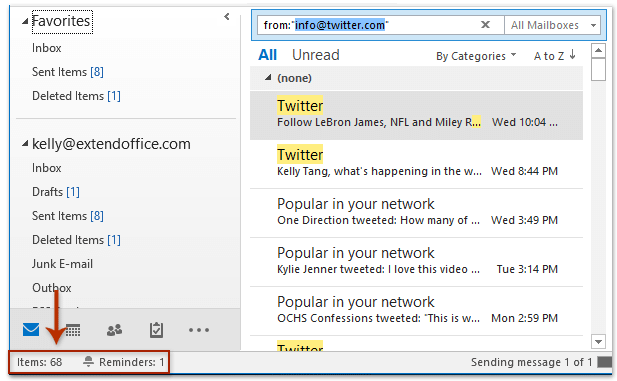Screen dimensions: 617x381
Task: Open Twitter email about LeBron James
Action: tap(416, 115)
